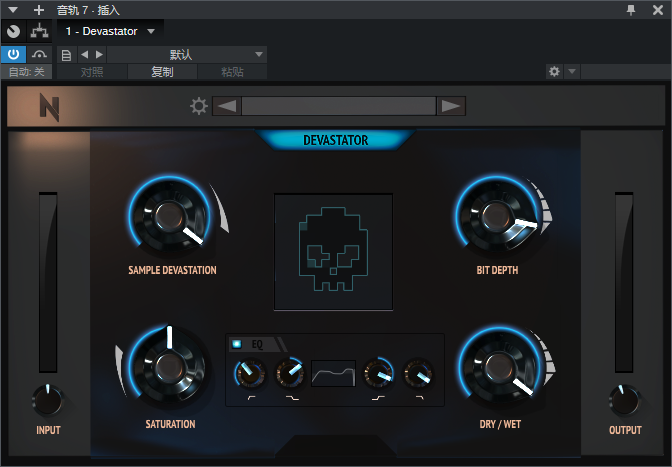Enable the EQ section checkbox
Viewport: 672px width, 467px height.
(x=236, y=344)
